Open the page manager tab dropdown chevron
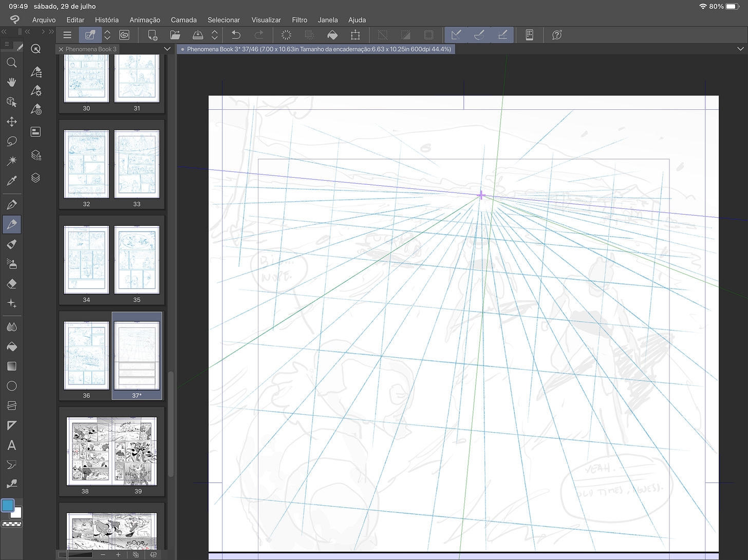This screenshot has height=560, width=748. pos(167,49)
